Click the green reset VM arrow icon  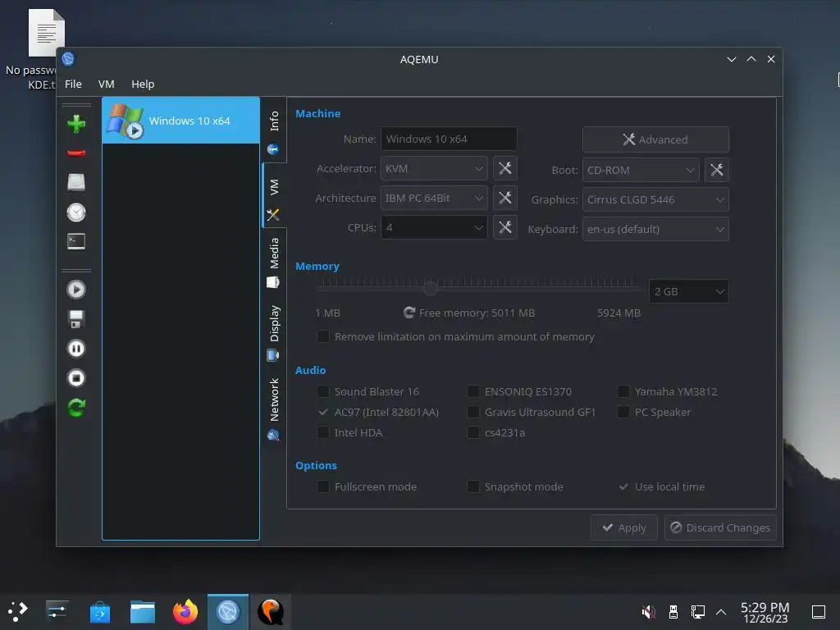(x=76, y=408)
